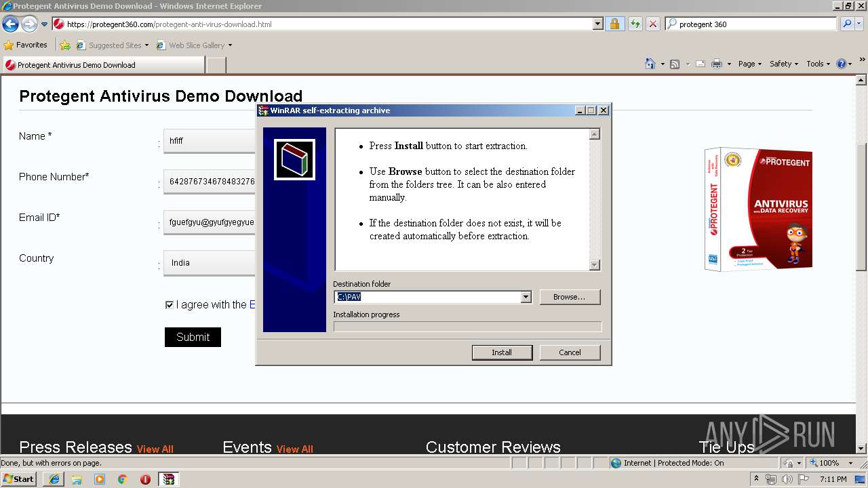Click the page vertical scrollbar thumb
This screenshot has width=868, height=488.
[x=861, y=207]
